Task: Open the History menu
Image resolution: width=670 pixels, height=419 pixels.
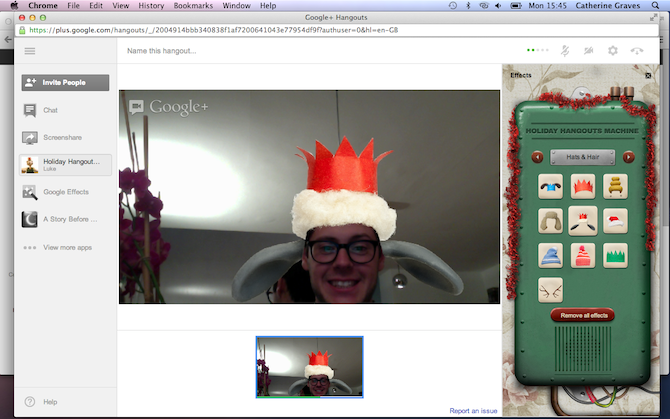Action: point(151,6)
